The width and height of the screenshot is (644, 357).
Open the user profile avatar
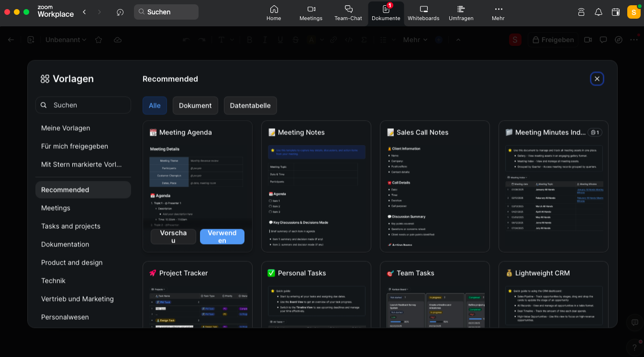633,12
